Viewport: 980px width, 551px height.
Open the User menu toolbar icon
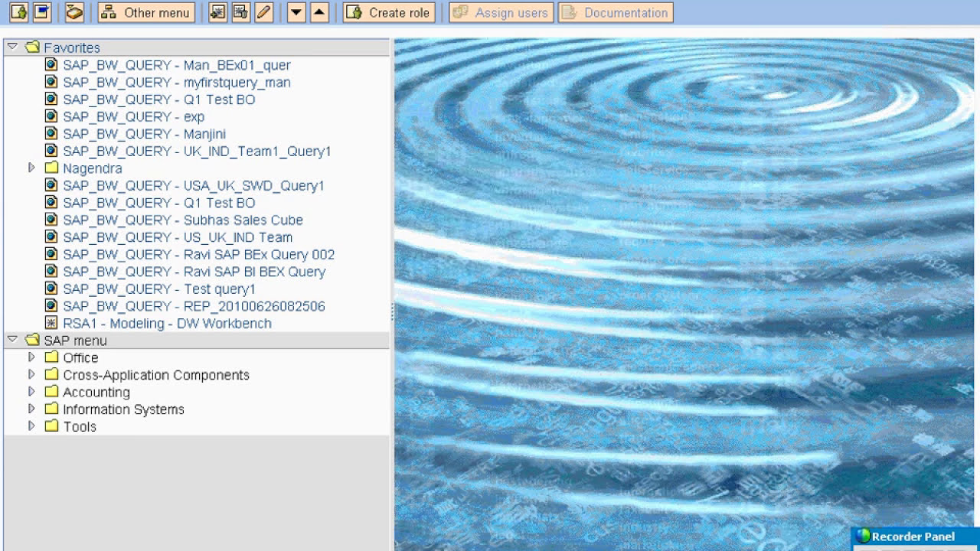coord(18,12)
